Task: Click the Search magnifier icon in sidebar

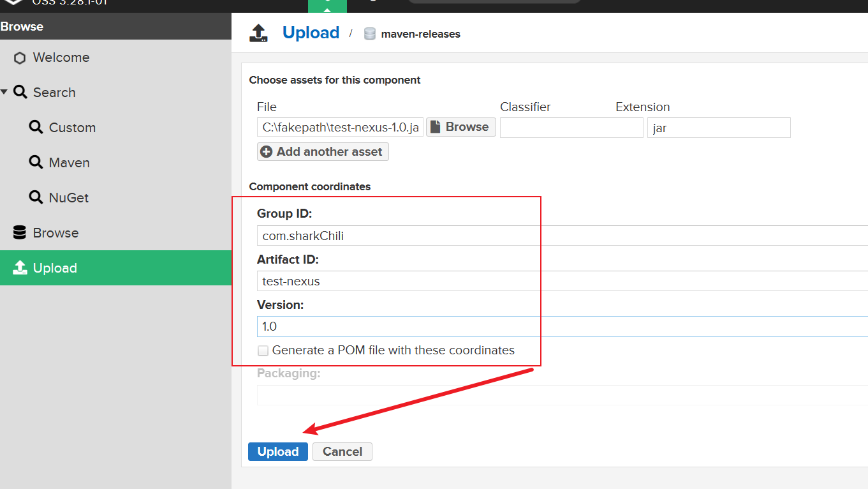Action: tap(20, 93)
